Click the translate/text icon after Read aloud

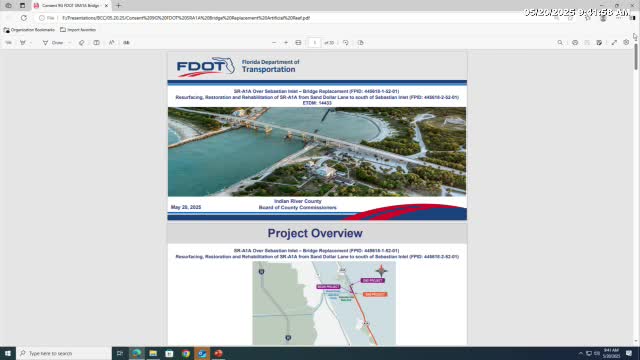pos(127,42)
